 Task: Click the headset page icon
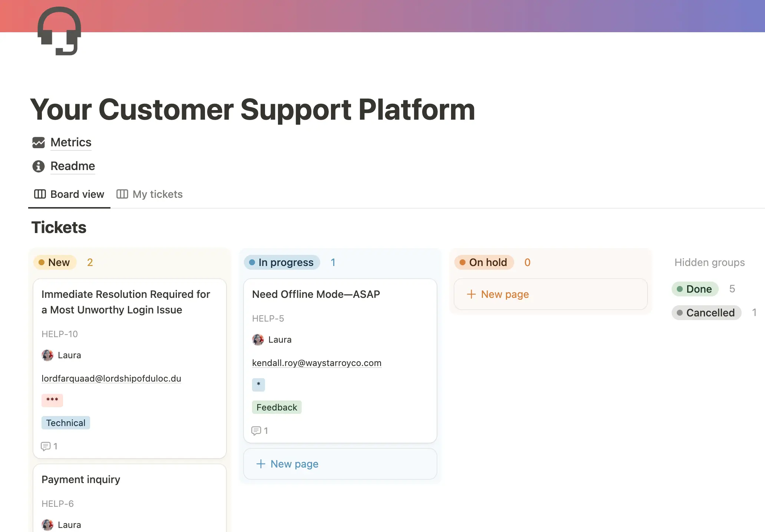(59, 31)
